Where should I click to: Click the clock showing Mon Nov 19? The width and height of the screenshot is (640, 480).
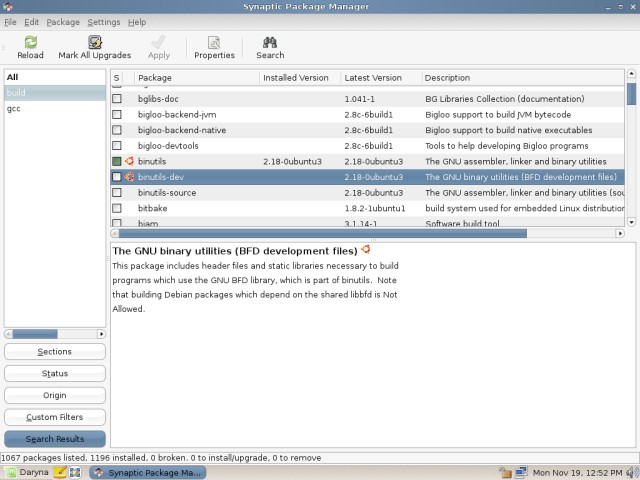[578, 473]
